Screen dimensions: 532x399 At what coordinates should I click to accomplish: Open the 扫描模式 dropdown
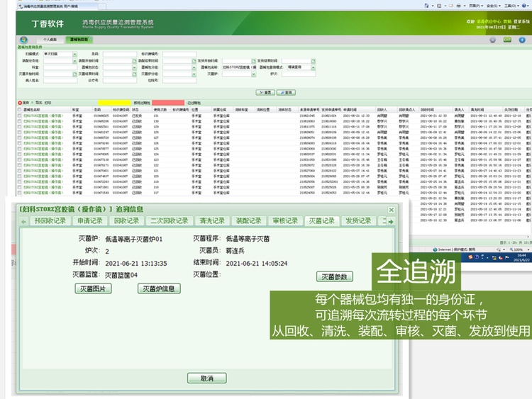74,54
